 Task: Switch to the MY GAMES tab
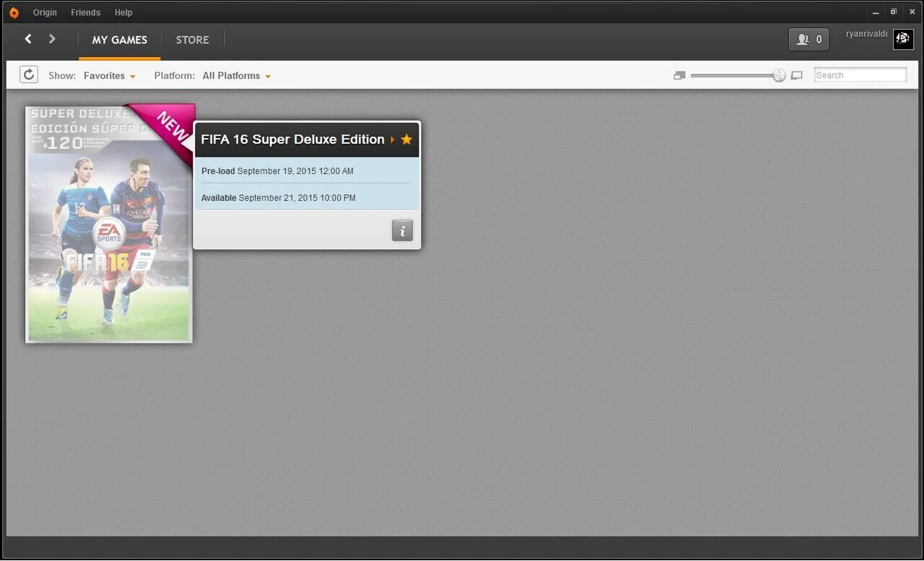[120, 40]
